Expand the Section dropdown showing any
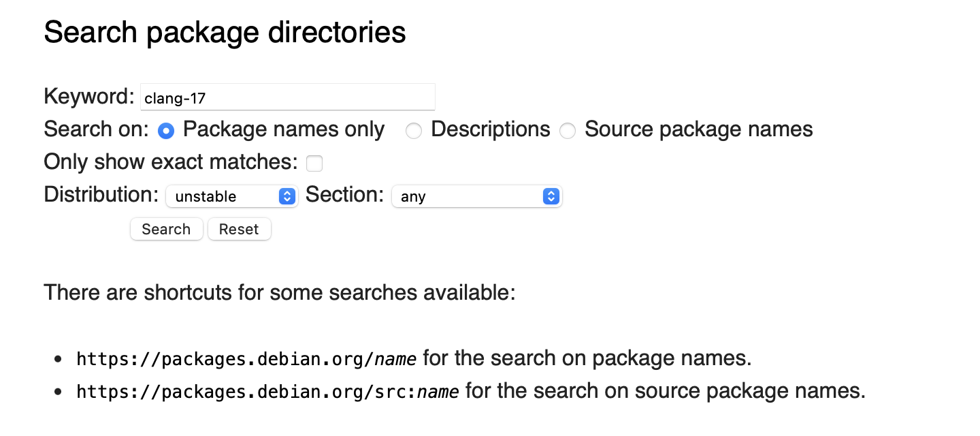The height and width of the screenshot is (436, 980). coord(476,196)
